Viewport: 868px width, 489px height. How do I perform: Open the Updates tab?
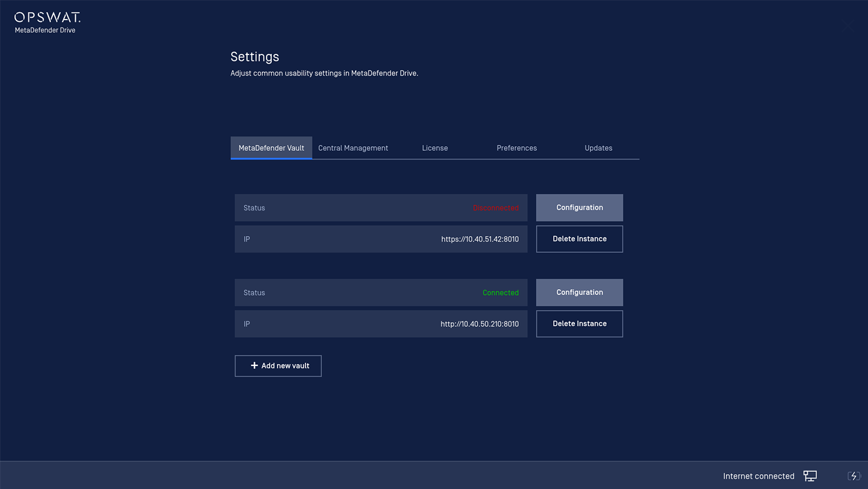tap(599, 148)
